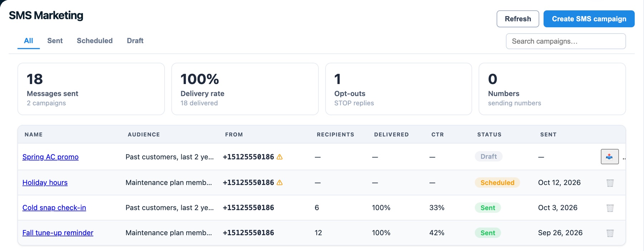The height and width of the screenshot is (251, 644).
Task: Click the CTR column header
Action: 438,134
